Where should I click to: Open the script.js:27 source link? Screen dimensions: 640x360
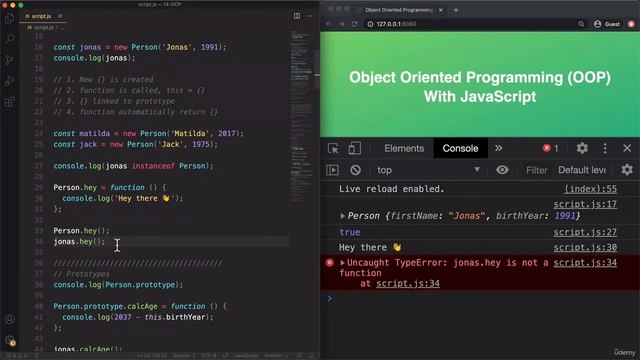(x=585, y=232)
